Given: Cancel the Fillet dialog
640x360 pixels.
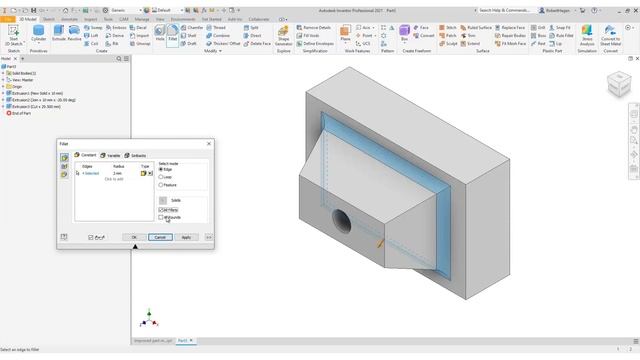Looking at the screenshot, I should pos(160,237).
